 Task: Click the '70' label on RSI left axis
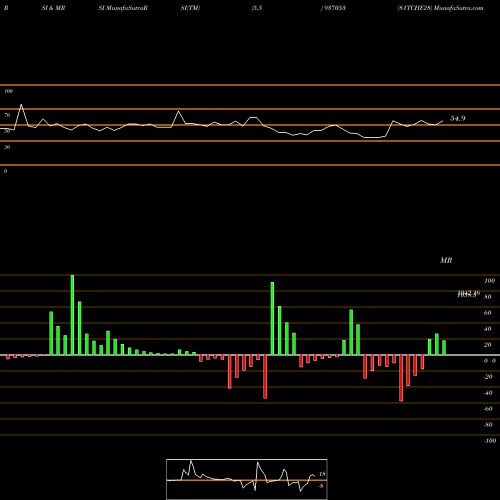[x=7, y=115]
